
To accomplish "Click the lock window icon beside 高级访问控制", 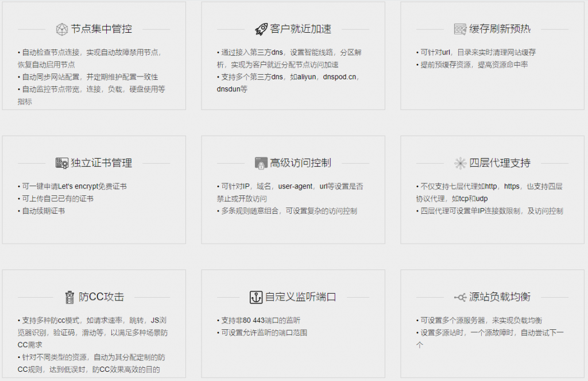I will pyautogui.click(x=261, y=163).
